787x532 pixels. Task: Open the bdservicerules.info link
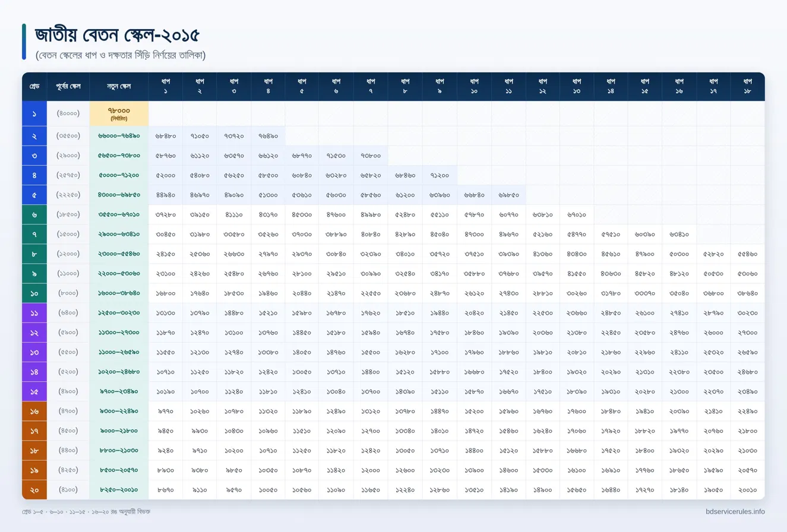point(735,511)
